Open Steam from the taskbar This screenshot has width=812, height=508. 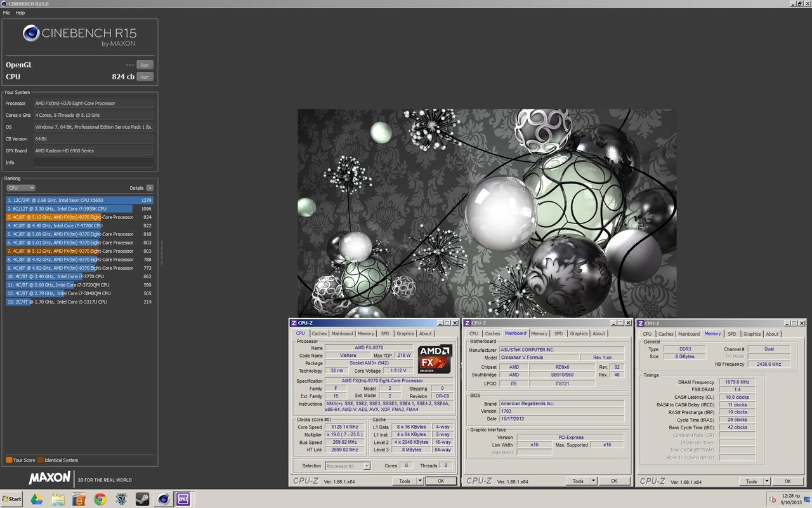coord(143,499)
